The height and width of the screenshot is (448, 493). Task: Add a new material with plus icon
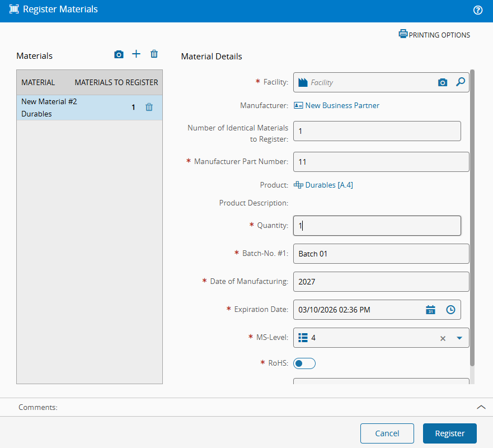tap(136, 54)
